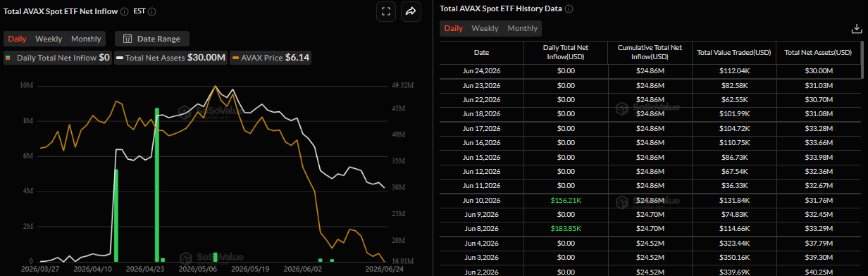Viewport: 868px width, 276px height.
Task: Select the Jun 22,2026 date cell
Action: pos(481,99)
